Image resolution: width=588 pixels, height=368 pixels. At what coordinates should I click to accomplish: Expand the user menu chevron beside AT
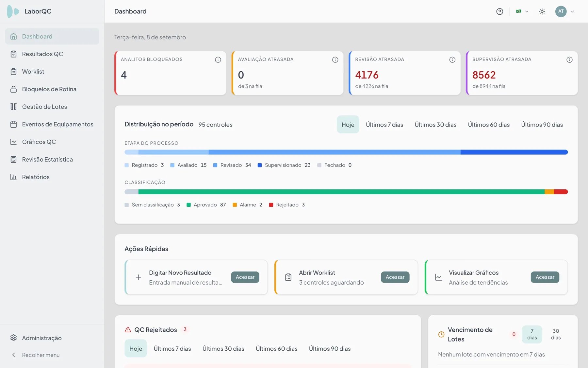click(572, 11)
